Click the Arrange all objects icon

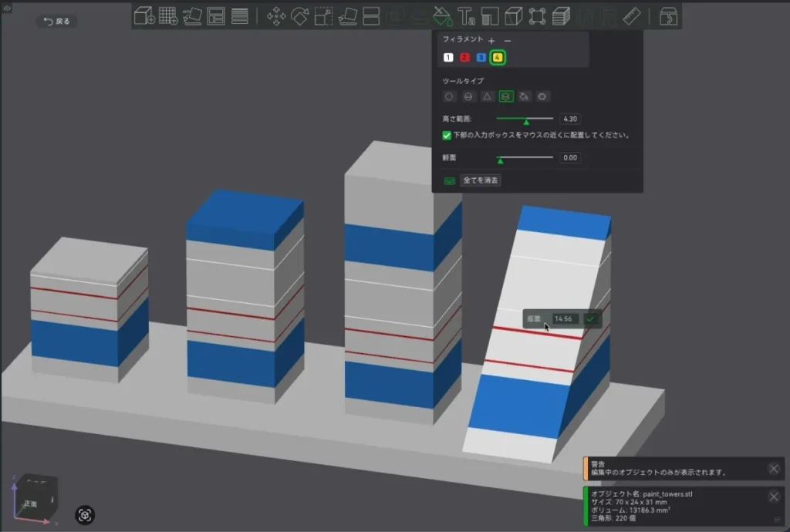click(216, 16)
